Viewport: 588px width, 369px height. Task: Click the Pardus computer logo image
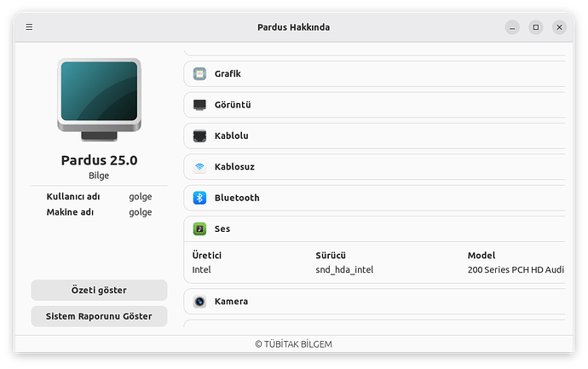tap(99, 97)
